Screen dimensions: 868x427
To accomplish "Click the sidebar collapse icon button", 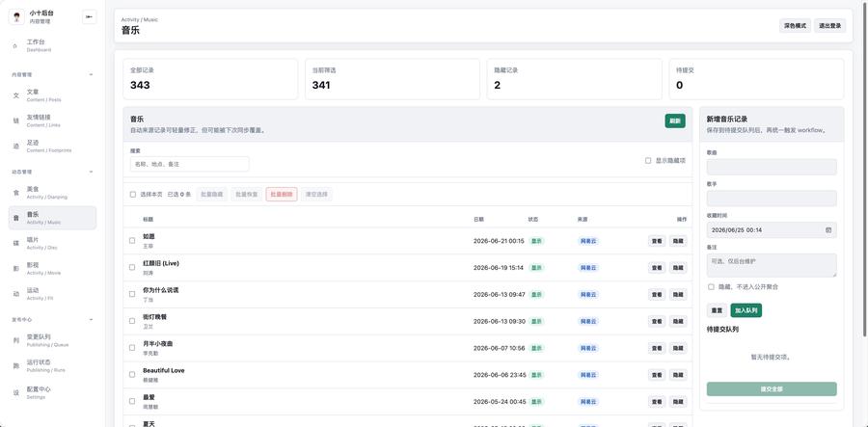I will pyautogui.click(x=89, y=17).
